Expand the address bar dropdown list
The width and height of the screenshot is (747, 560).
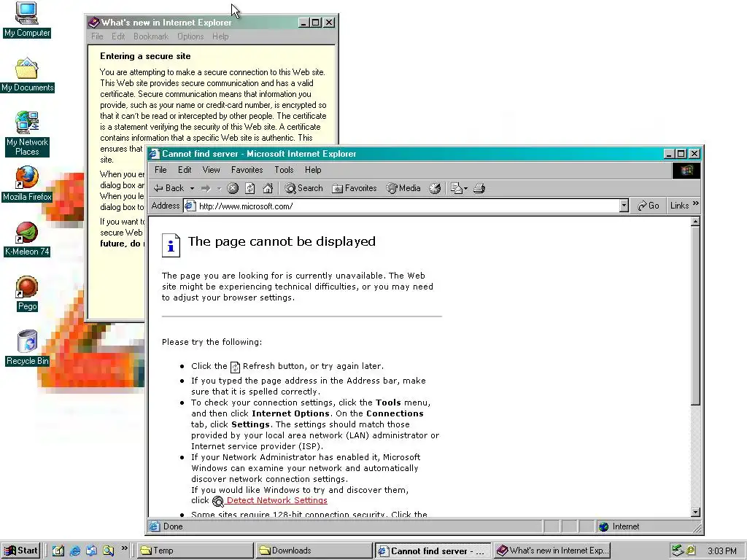coord(624,206)
